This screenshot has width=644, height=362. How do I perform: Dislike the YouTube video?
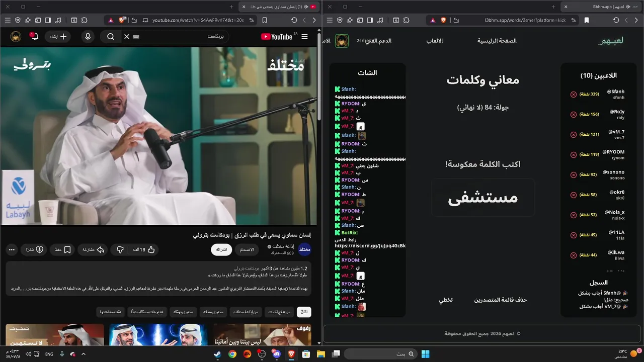(x=120, y=249)
